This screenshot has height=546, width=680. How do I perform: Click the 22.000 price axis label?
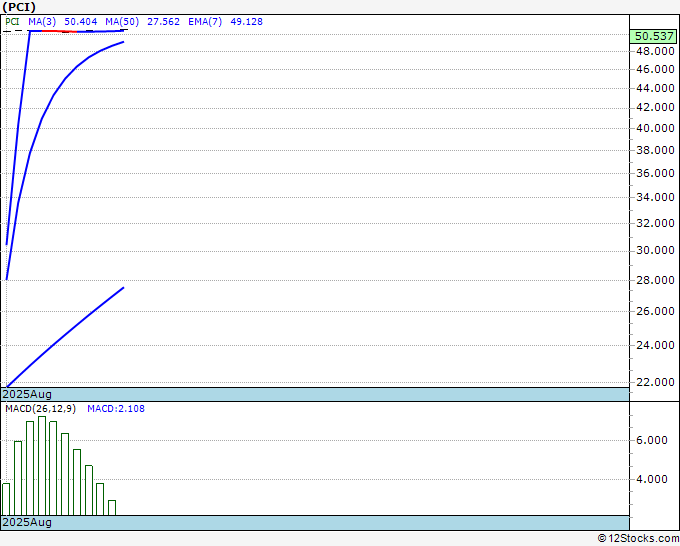(x=655, y=383)
